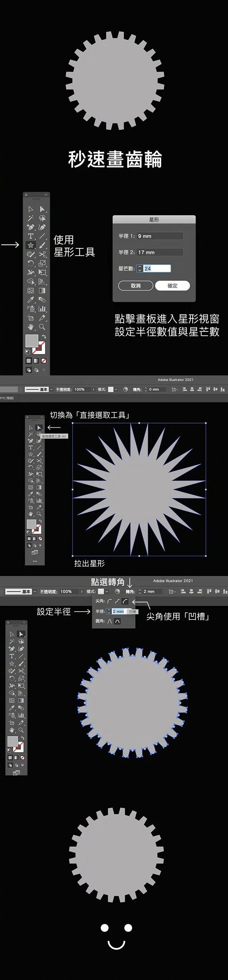Image resolution: width=228 pixels, height=980 pixels.
Task: Click 不透明度 label in 轉角 0 mm bar
Action: point(63,389)
